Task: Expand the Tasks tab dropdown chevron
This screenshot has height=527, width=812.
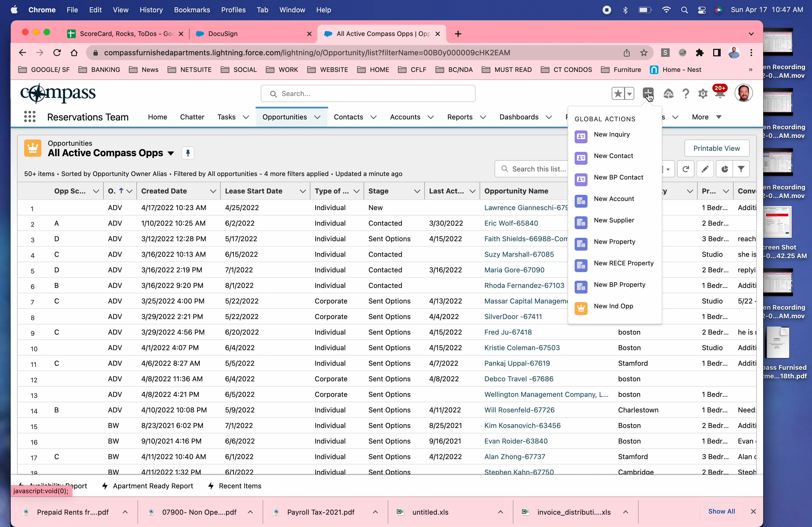Action: (246, 117)
